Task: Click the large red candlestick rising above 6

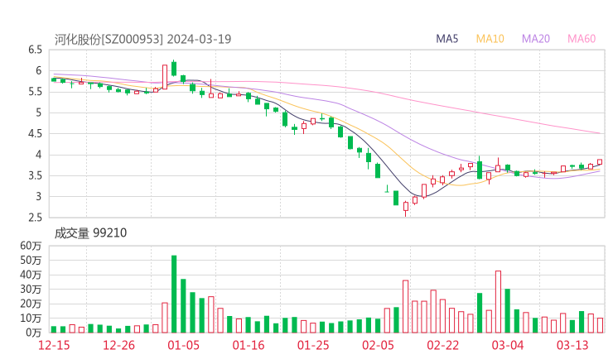Action: [x=165, y=77]
